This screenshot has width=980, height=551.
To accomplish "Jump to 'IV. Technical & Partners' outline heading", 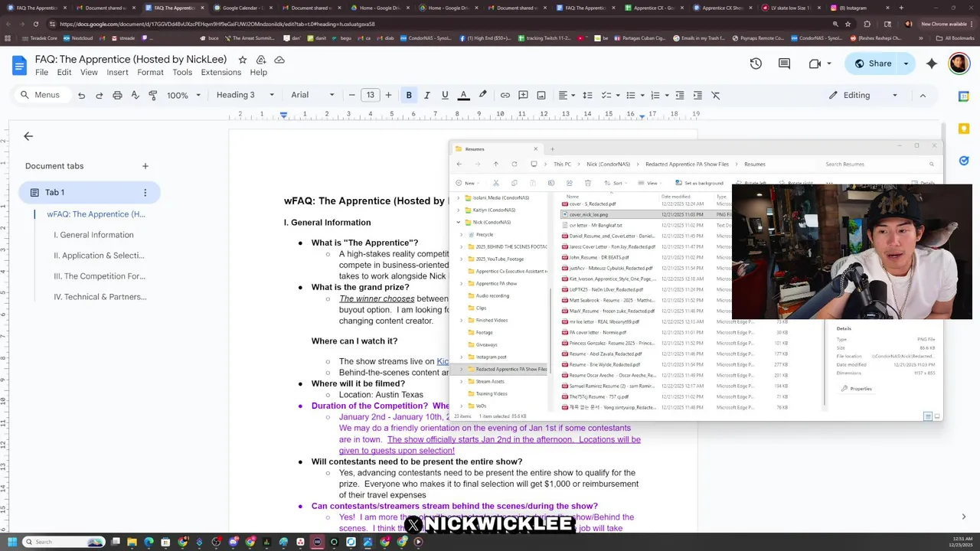I will (x=100, y=297).
